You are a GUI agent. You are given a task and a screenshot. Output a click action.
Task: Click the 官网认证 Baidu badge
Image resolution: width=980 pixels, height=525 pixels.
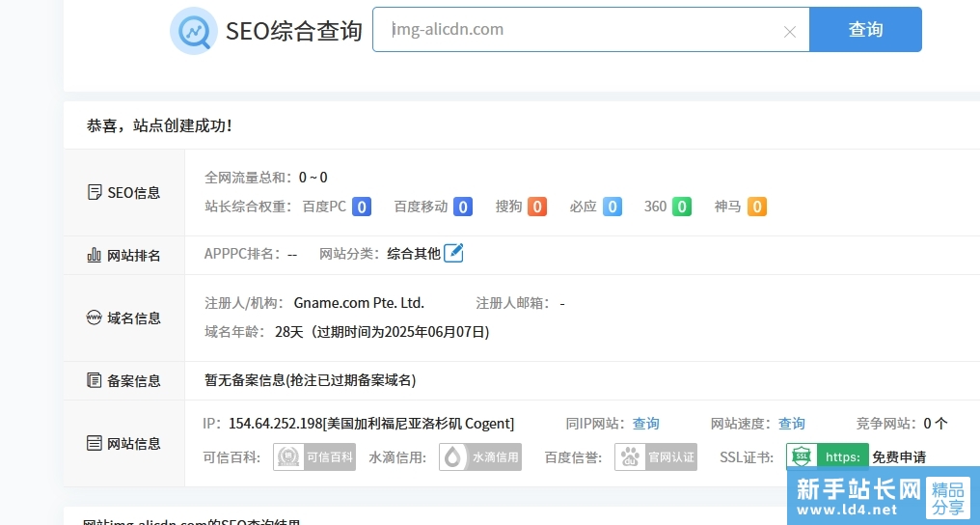(x=656, y=456)
